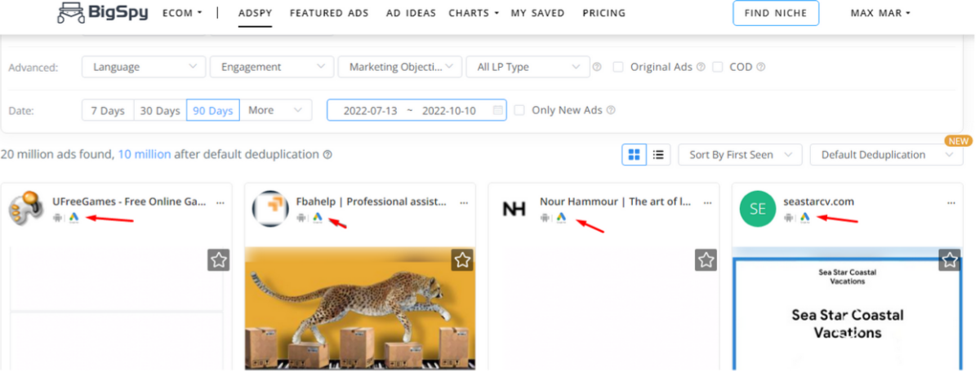Viewport: 980px width, 381px height.
Task: Open UFreeGames advertiser name link
Action: 129,202
